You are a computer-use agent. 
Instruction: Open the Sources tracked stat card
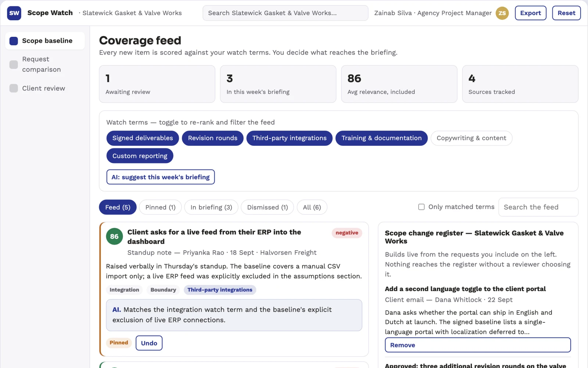point(520,84)
